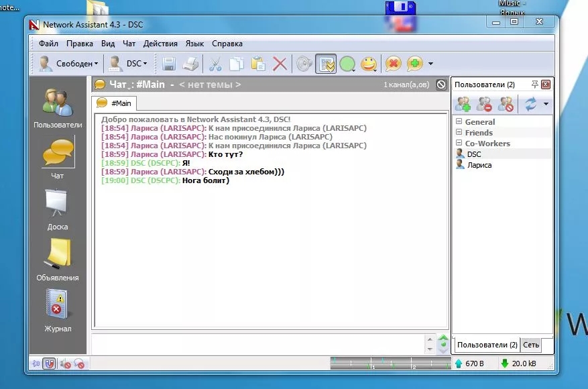This screenshot has height=389, width=588.
Task: Collapse the General group
Action: tap(459, 121)
